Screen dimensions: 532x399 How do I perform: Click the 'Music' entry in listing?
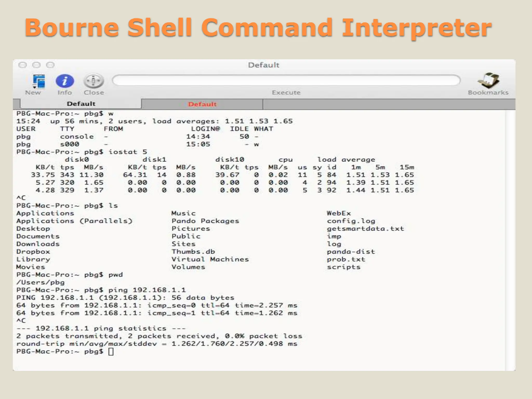pyautogui.click(x=183, y=213)
